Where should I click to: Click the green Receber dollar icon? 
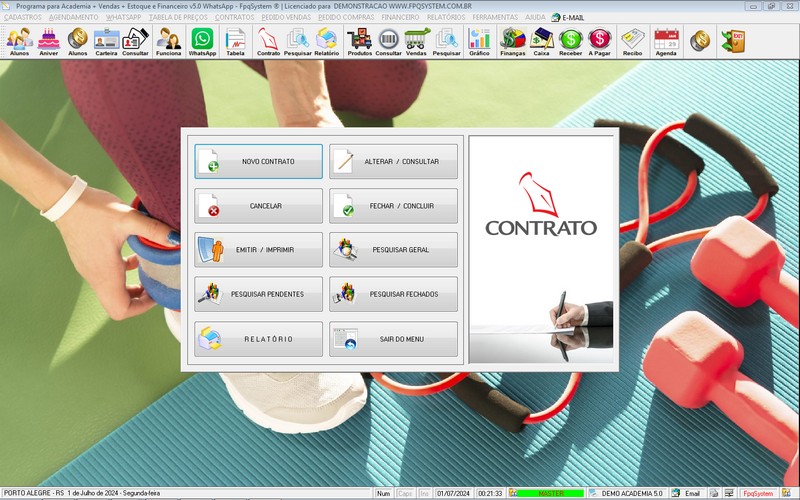coord(570,41)
